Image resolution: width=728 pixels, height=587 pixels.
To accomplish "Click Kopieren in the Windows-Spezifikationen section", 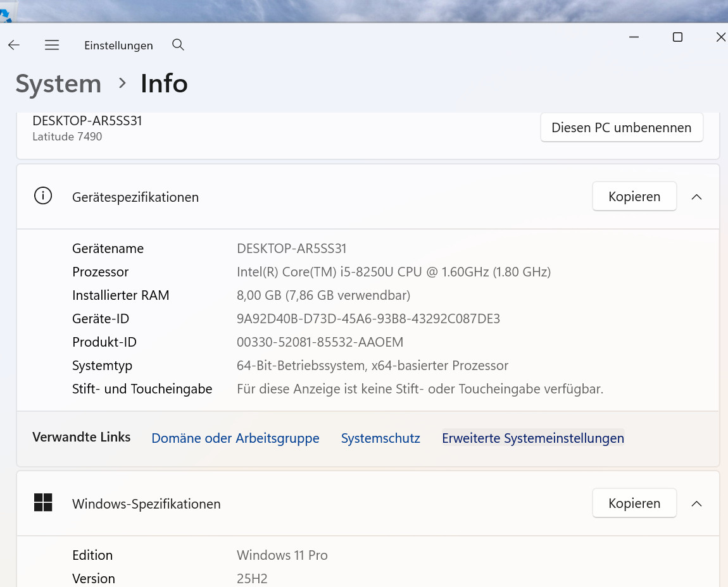I will pos(634,504).
